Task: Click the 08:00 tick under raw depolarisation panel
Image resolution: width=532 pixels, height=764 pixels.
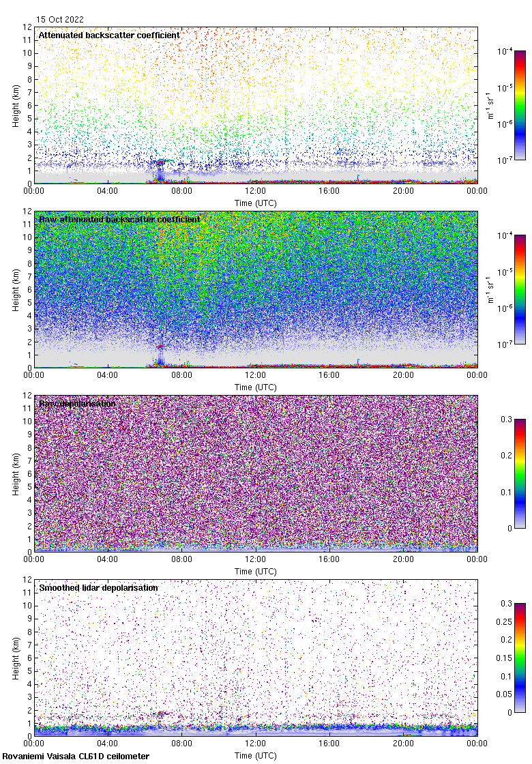Action: (x=181, y=559)
